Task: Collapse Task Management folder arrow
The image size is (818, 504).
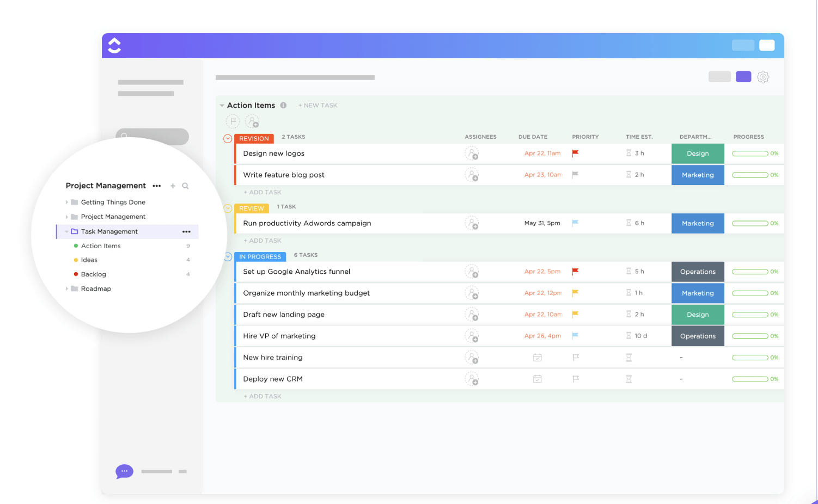Action: (67, 231)
